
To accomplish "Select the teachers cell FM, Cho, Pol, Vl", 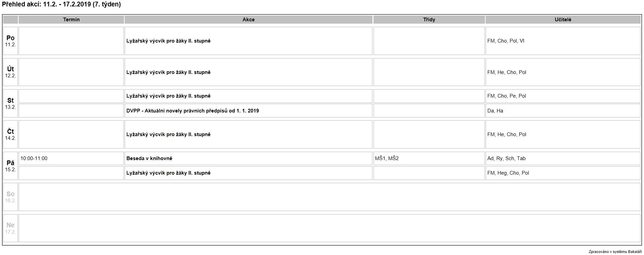I will (563, 41).
